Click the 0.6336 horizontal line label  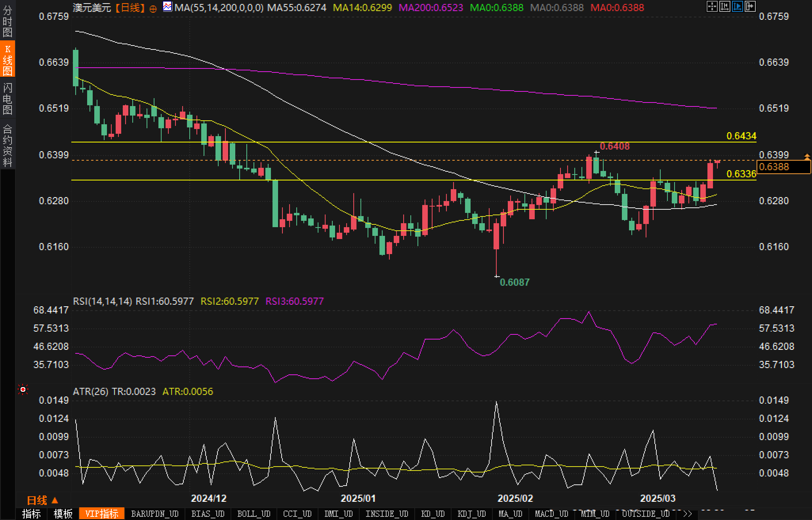[x=741, y=174]
